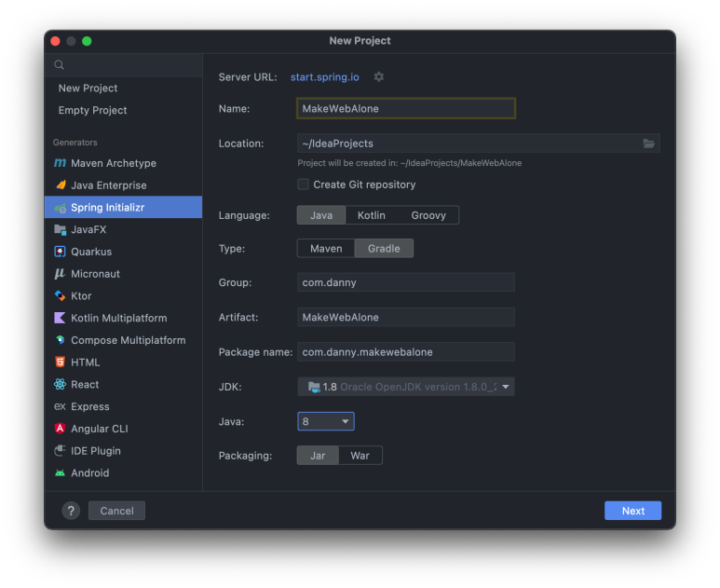Open help via question mark button

point(71,511)
